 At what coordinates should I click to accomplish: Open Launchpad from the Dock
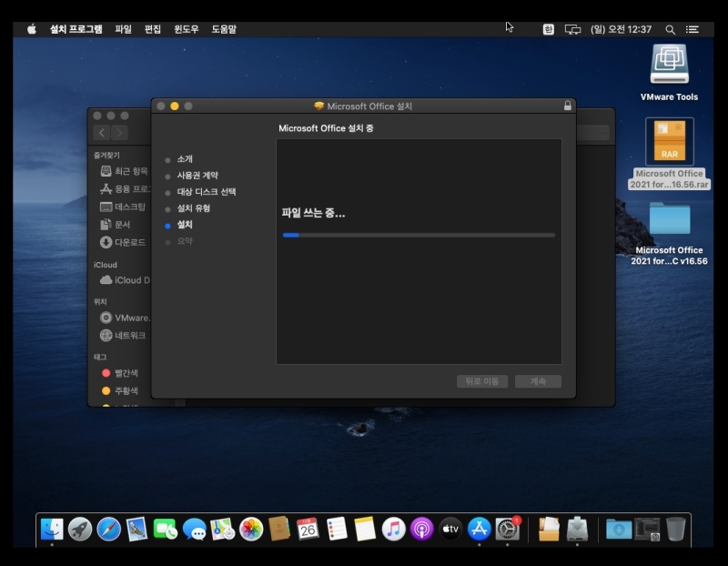click(80, 529)
